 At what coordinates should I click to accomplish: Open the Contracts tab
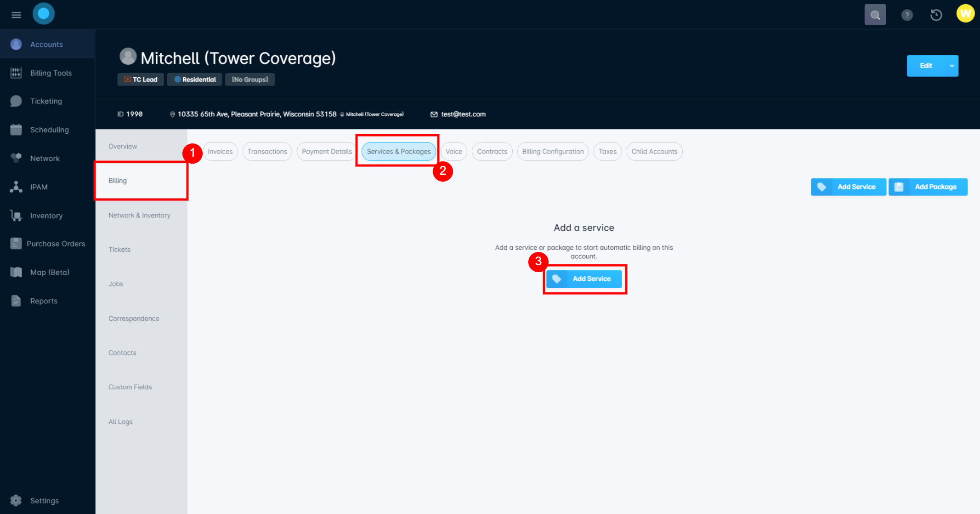pyautogui.click(x=492, y=152)
